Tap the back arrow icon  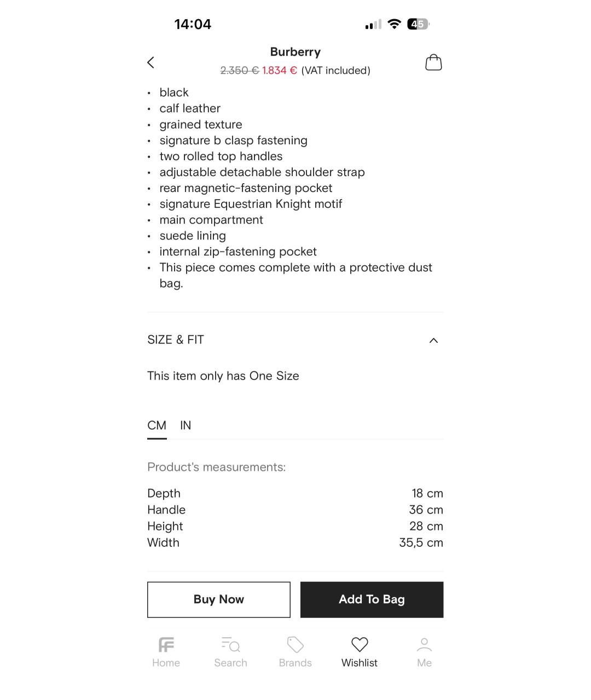pyautogui.click(x=151, y=62)
